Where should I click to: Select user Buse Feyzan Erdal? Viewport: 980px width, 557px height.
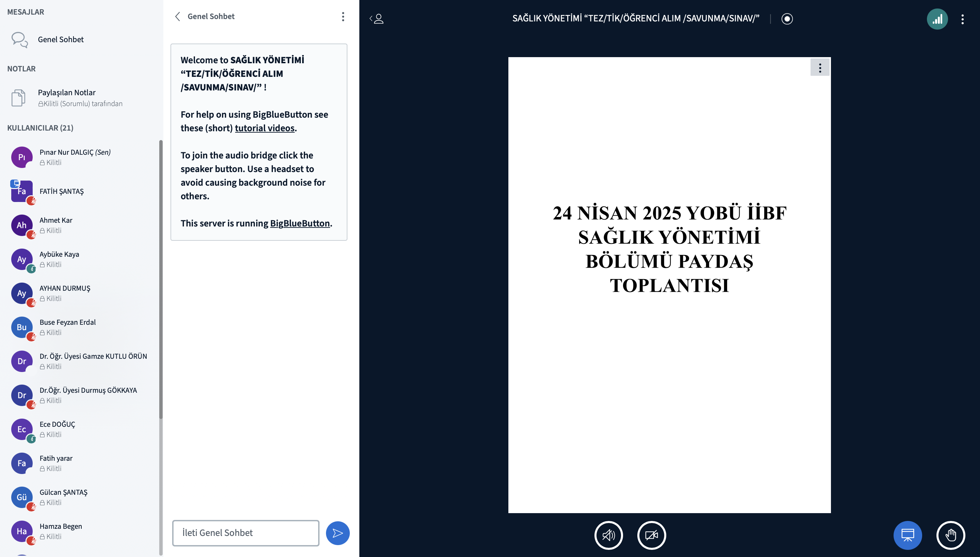(x=82, y=327)
